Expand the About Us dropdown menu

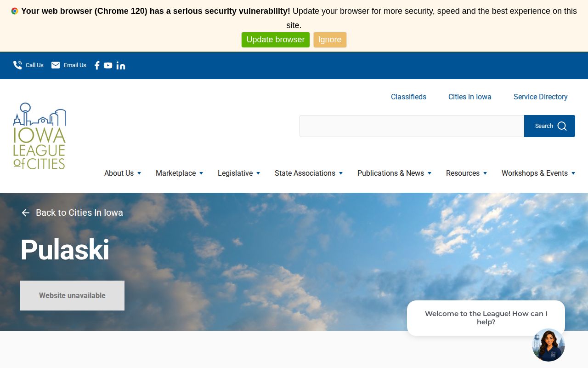click(123, 173)
